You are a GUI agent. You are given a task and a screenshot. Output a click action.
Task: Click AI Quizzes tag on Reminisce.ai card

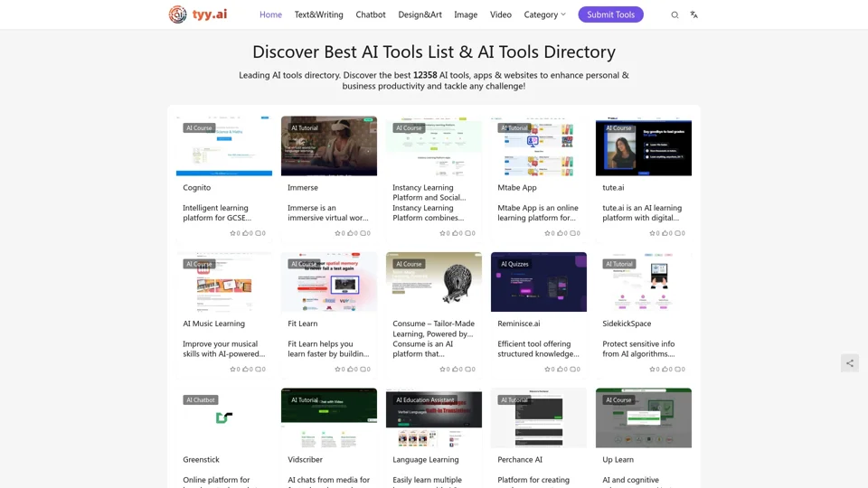pyautogui.click(x=514, y=264)
